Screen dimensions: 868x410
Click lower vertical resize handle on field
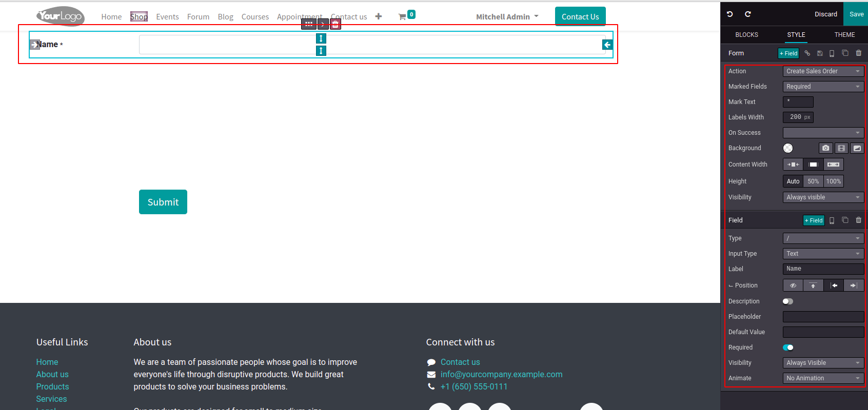pos(321,51)
